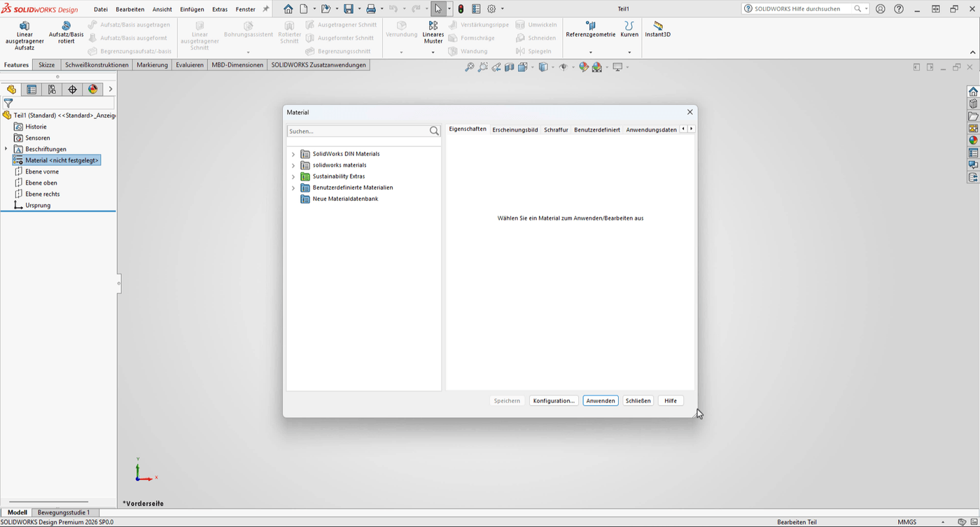This screenshot has width=980, height=527.
Task: Click the Home icon in top toolbar
Action: tap(288, 9)
